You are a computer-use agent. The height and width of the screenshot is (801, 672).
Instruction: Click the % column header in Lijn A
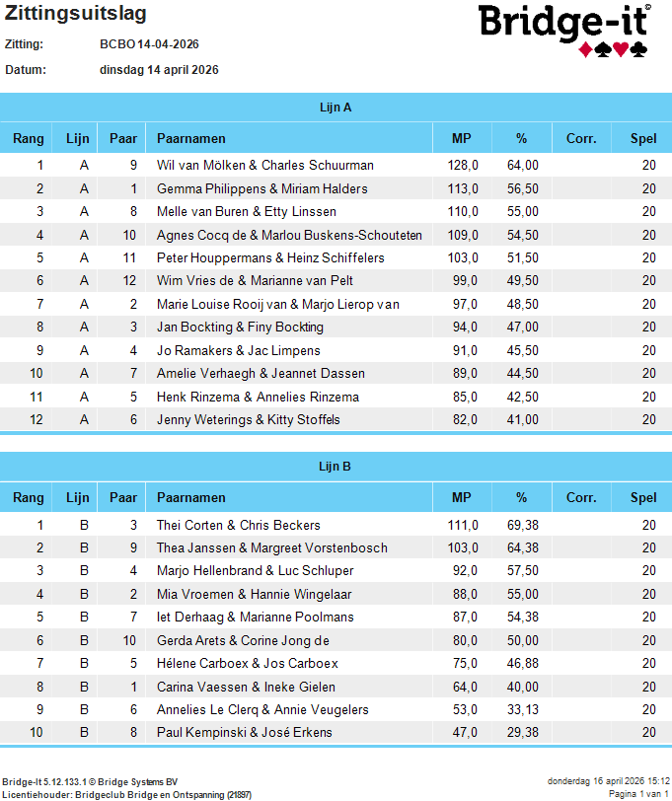point(521,138)
